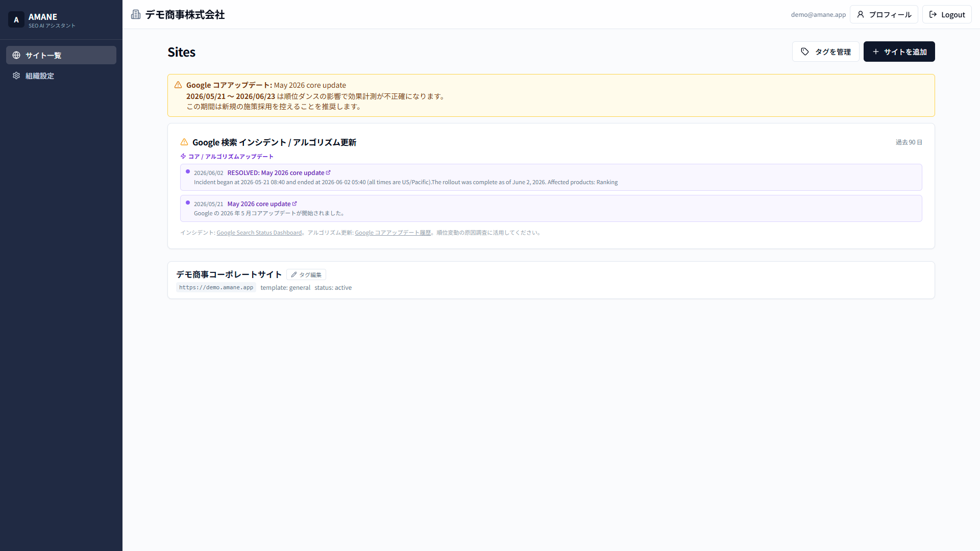The width and height of the screenshot is (980, 551).
Task: Click the status: active text
Action: (x=333, y=288)
